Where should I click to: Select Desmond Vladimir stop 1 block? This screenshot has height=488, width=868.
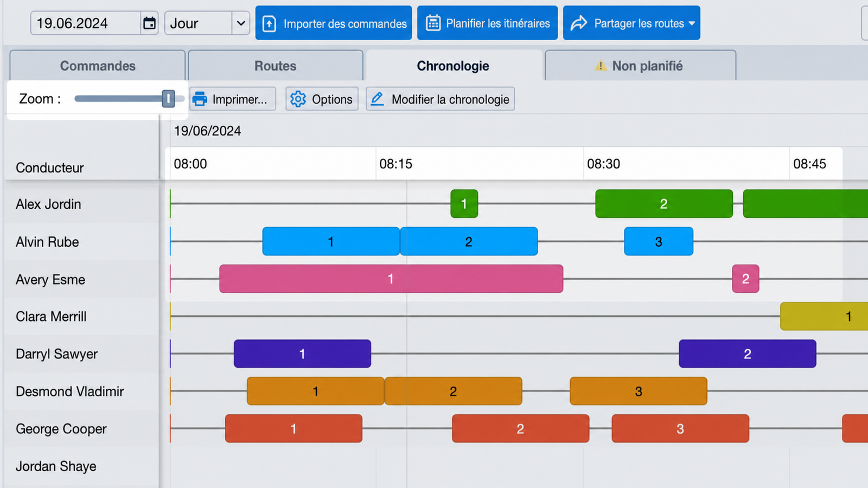[315, 391]
